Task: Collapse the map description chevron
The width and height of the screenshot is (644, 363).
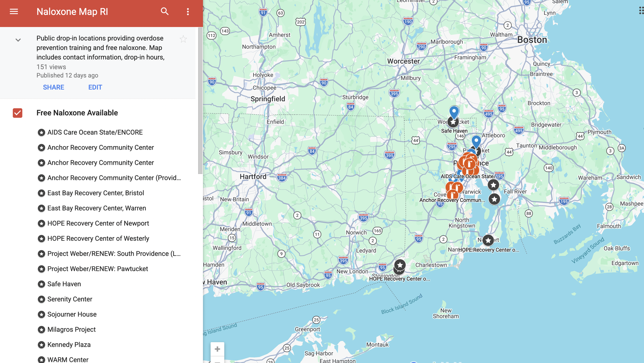Action: tap(18, 40)
